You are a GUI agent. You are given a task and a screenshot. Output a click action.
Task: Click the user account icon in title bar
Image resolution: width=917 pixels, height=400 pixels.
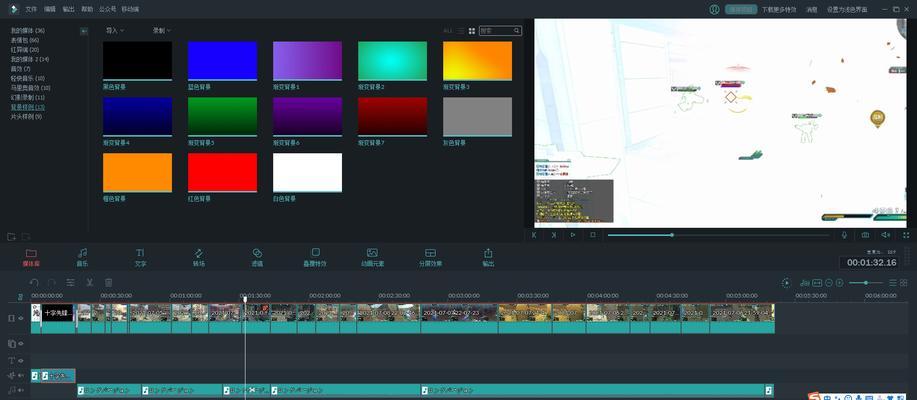[x=714, y=9]
